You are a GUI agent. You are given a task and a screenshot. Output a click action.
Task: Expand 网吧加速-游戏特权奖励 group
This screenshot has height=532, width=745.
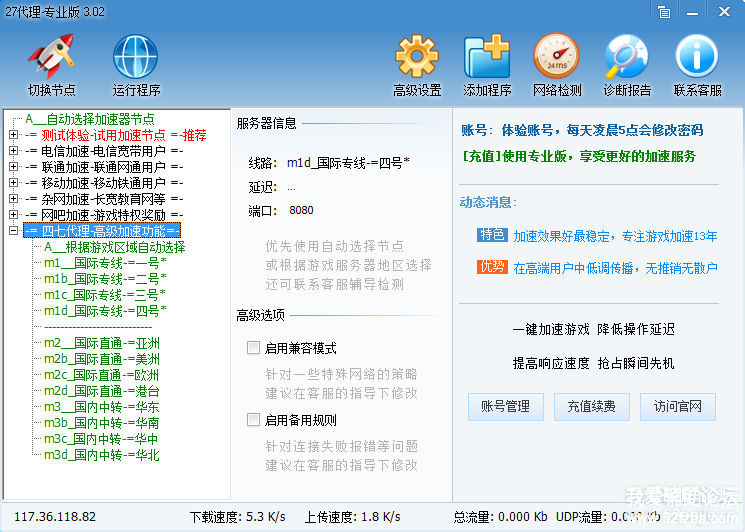pyautogui.click(x=13, y=215)
